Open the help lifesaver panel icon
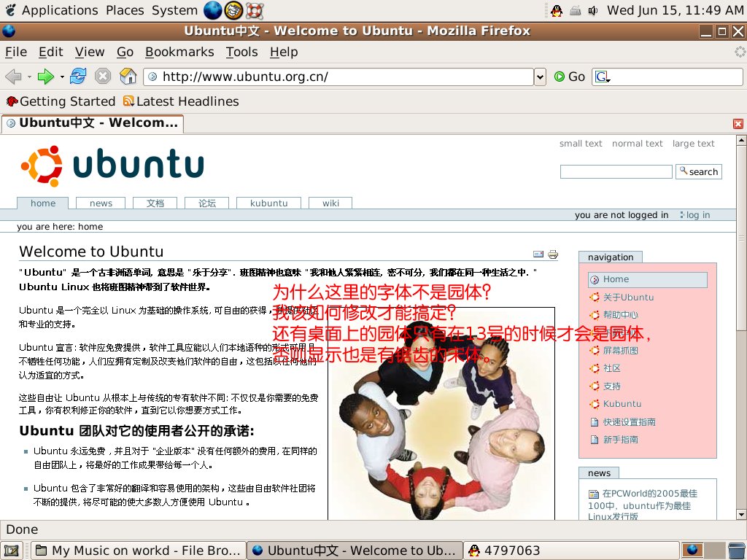 point(255,10)
